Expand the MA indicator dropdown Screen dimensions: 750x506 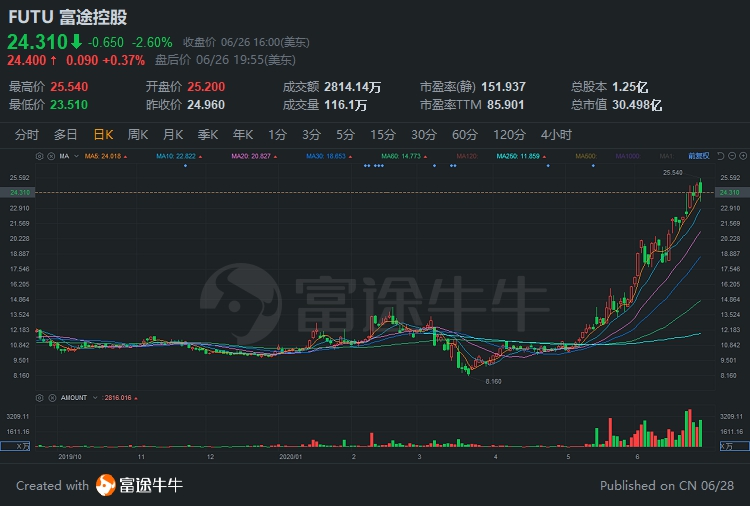pos(76,156)
